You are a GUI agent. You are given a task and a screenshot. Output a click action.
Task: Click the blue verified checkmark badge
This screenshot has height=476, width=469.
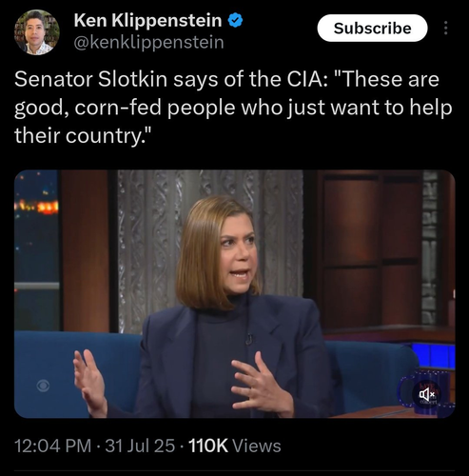coord(235,21)
